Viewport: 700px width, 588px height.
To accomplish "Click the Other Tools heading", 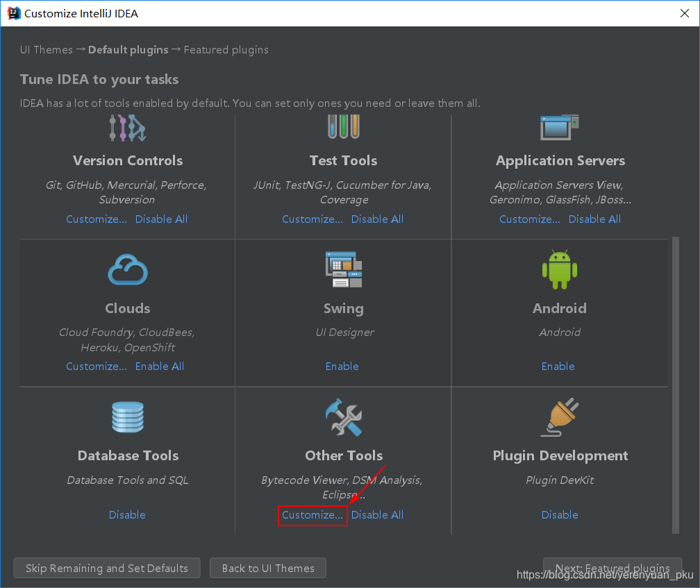I will pyautogui.click(x=344, y=455).
